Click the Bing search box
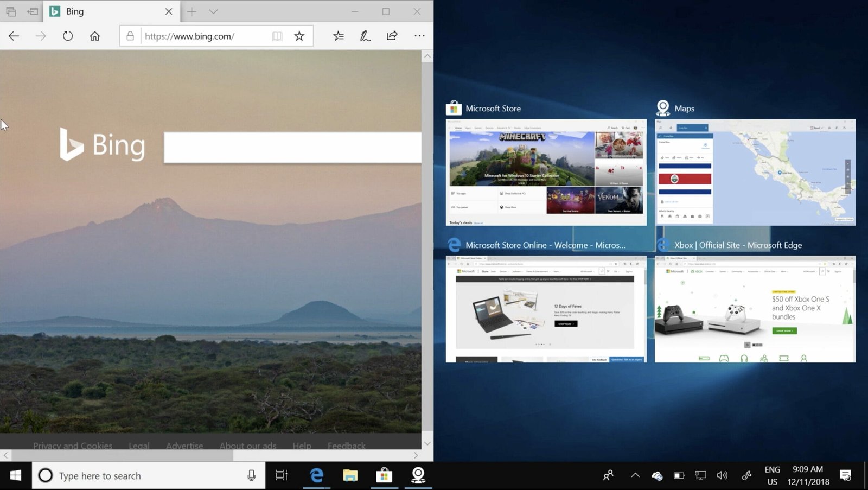Viewport: 868px width, 490px height. click(x=292, y=148)
